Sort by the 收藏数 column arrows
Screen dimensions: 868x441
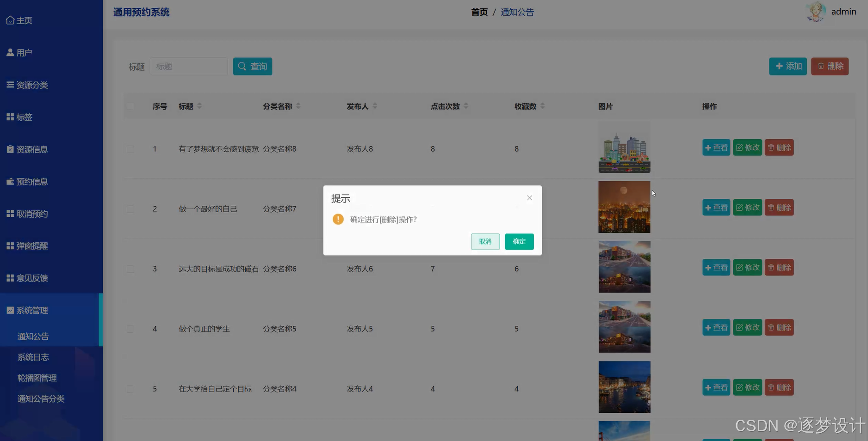tap(543, 106)
